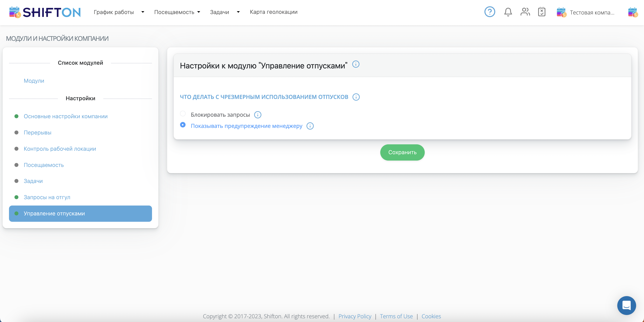Image resolution: width=644 pixels, height=322 pixels.
Task: Go to Карта геолокации
Action: pos(274,12)
